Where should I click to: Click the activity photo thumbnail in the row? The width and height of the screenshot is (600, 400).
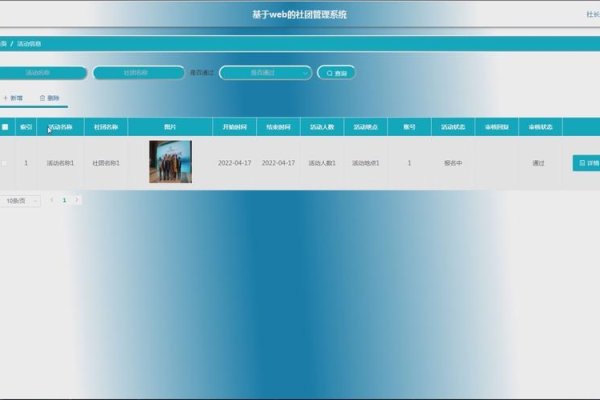click(x=170, y=162)
